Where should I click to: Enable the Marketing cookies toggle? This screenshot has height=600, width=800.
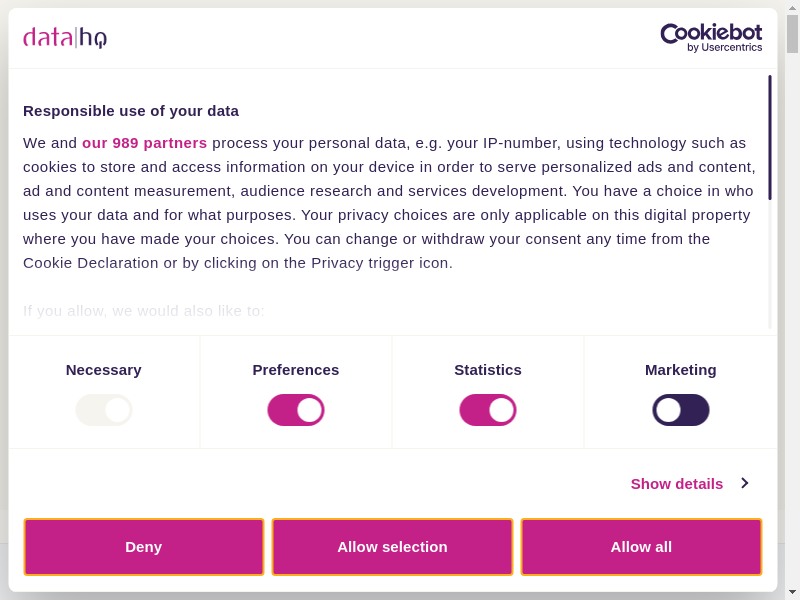pos(681,410)
